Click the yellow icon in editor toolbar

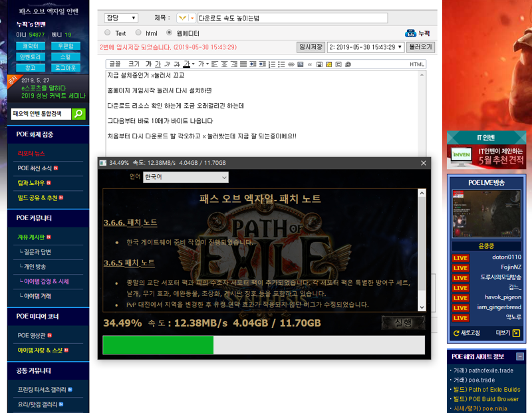pyautogui.click(x=329, y=64)
